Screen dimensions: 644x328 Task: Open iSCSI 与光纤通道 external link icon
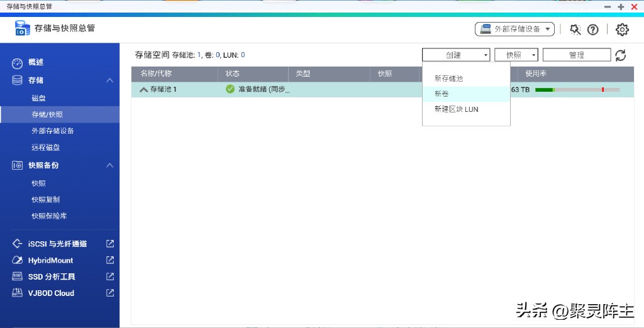point(110,243)
